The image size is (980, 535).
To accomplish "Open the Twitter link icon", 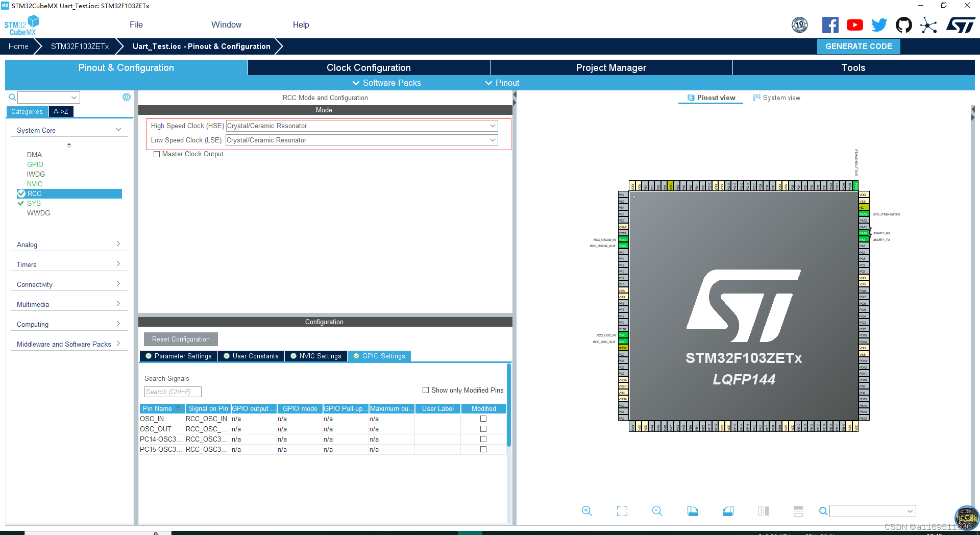I will tap(879, 25).
